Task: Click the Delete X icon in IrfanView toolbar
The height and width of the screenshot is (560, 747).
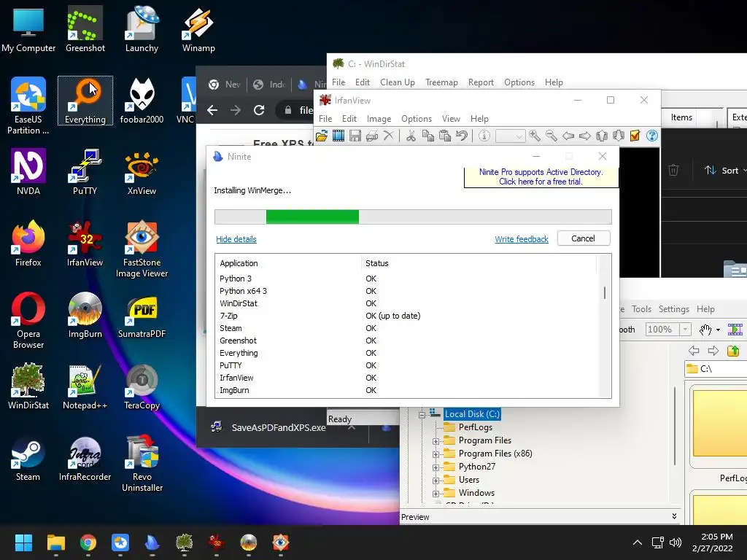Action: [389, 136]
